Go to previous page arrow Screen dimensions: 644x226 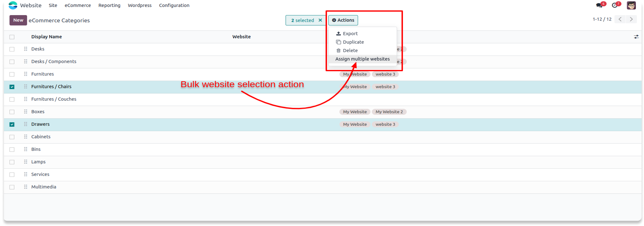(620, 19)
